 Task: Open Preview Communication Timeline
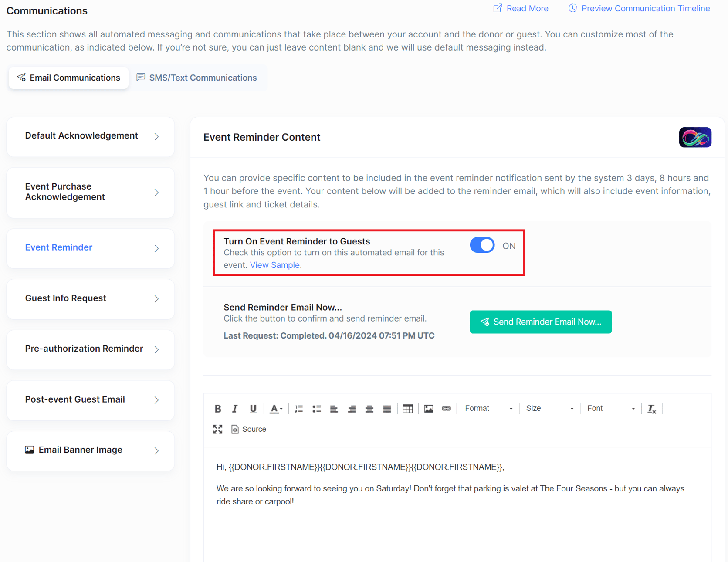pos(639,9)
